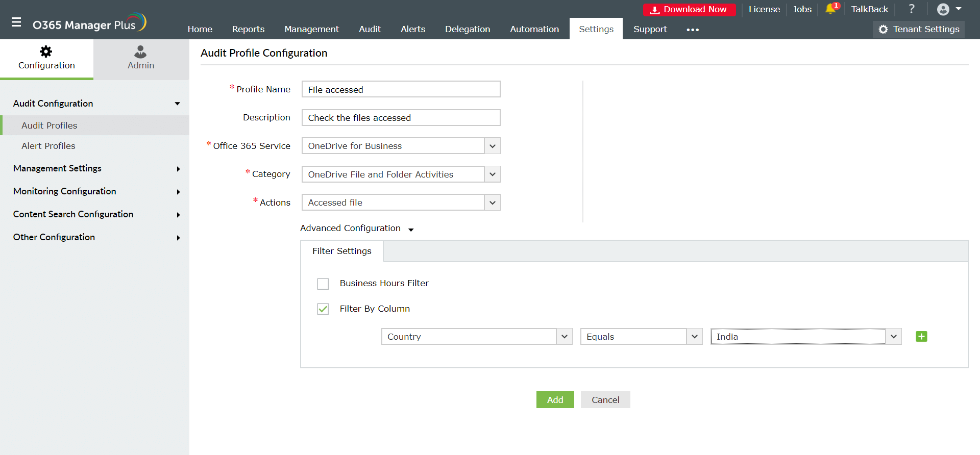This screenshot has width=980, height=455.
Task: Open the License link
Action: tap(764, 9)
